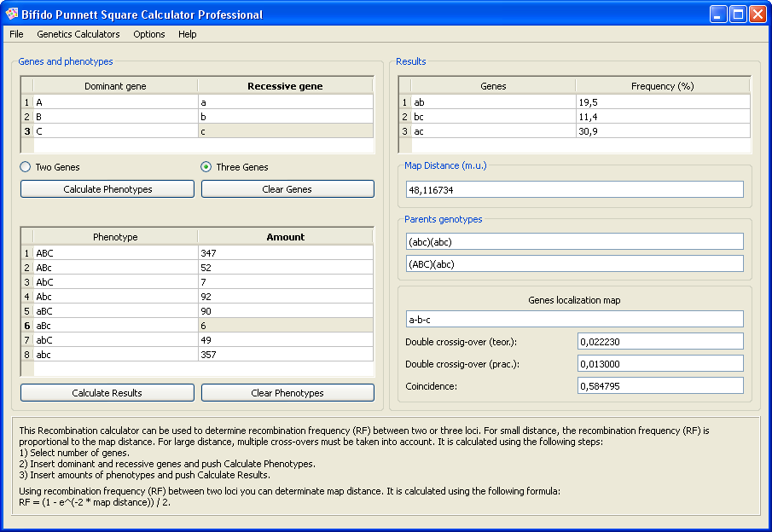
Task: Select amount cell 7
Action: (x=286, y=282)
